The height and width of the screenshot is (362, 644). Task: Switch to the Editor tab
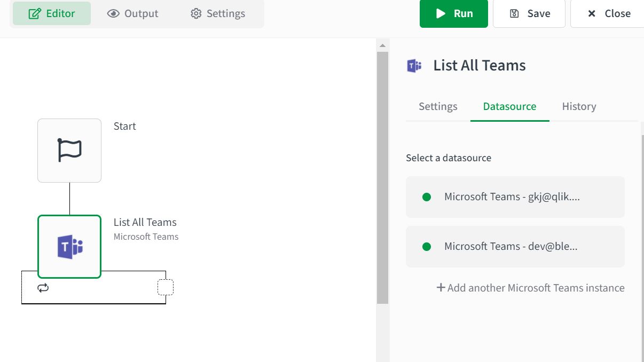pos(52,13)
